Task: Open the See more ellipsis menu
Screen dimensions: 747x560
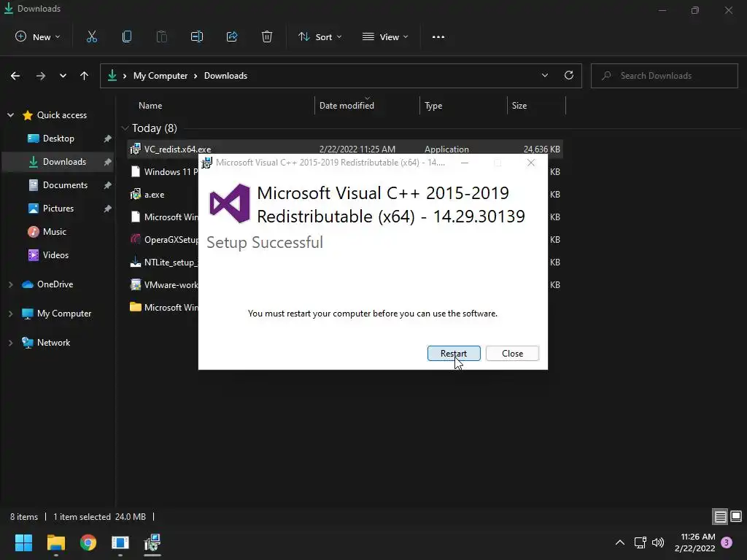Action: (438, 36)
